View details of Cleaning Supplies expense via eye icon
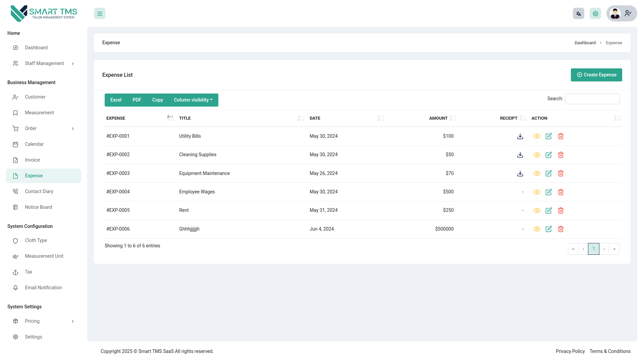Image resolution: width=644 pixels, height=362 pixels. (537, 155)
